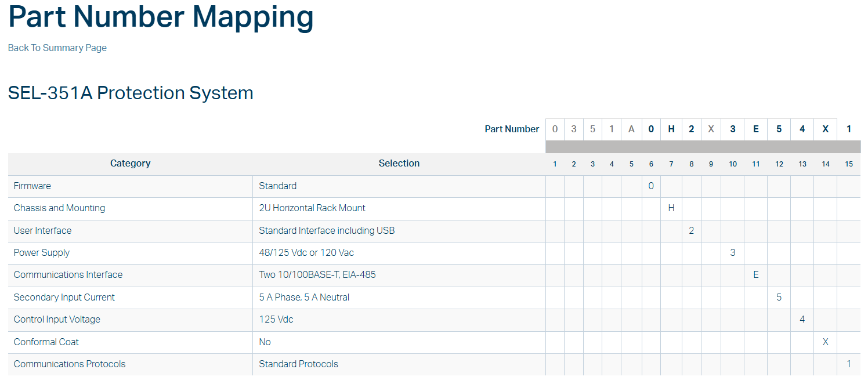Click the 48/125 Vdc or 120 Vac selection
Image resolution: width=868 pixels, height=380 pixels.
tap(399, 253)
